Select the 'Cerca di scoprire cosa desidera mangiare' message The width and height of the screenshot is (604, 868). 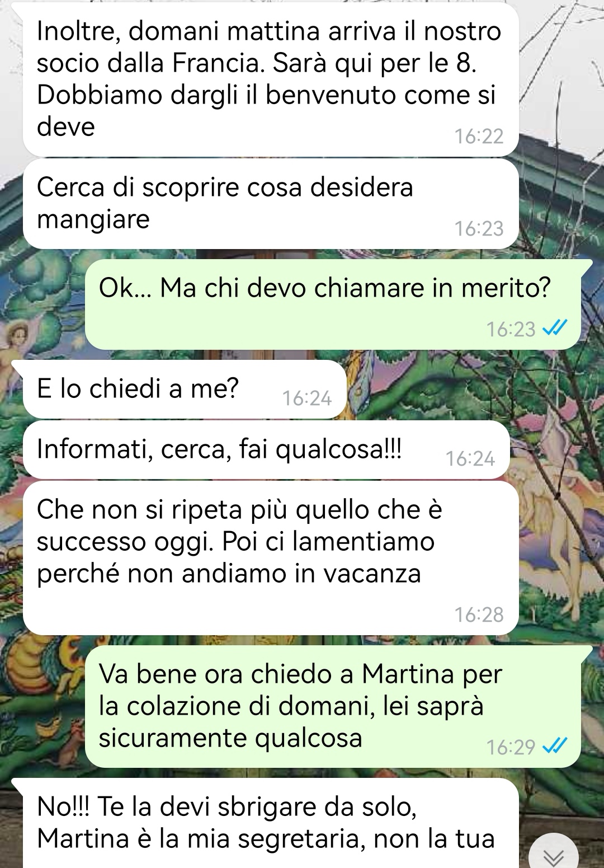click(x=271, y=204)
